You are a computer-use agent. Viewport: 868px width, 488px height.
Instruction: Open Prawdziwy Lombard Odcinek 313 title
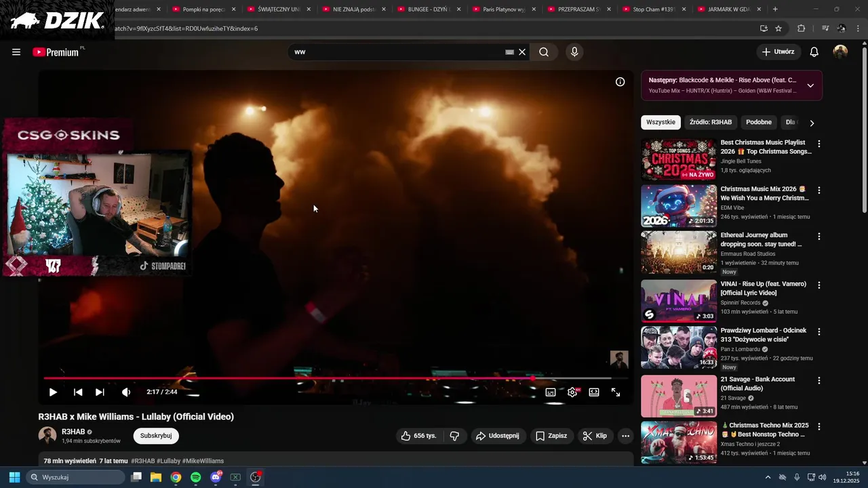point(764,335)
